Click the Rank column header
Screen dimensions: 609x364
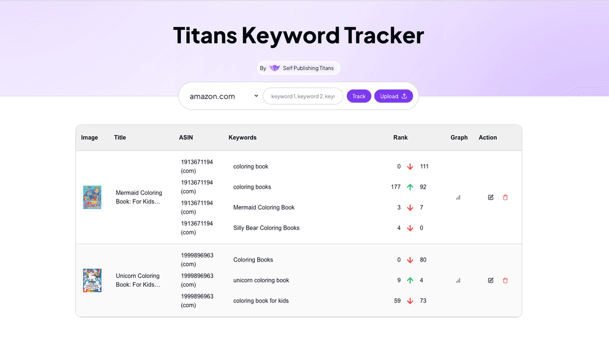tap(400, 137)
